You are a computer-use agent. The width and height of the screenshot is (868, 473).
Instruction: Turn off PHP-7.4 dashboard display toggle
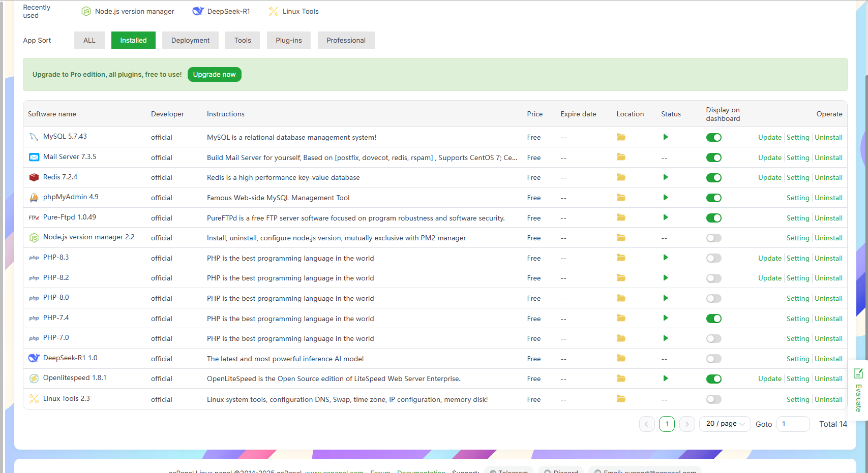(x=713, y=319)
